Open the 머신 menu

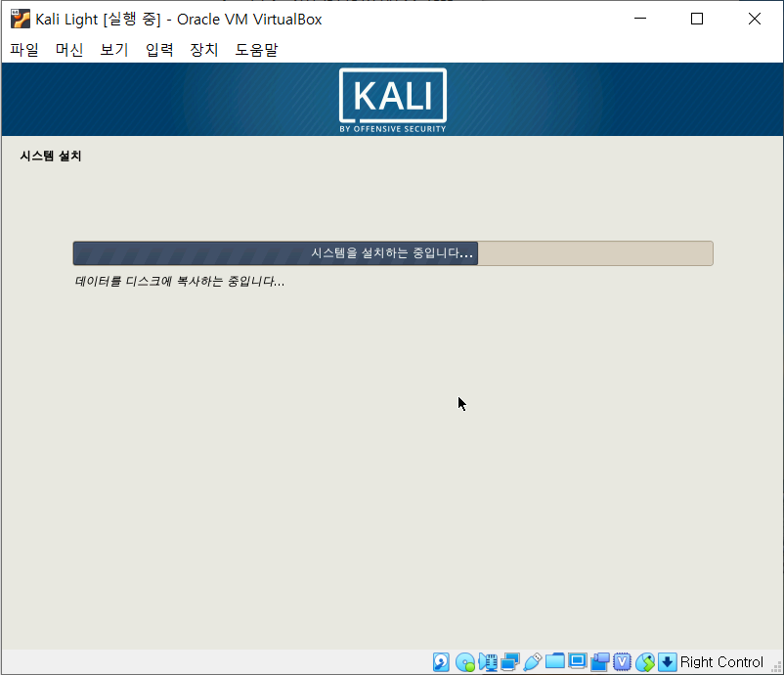[x=69, y=50]
